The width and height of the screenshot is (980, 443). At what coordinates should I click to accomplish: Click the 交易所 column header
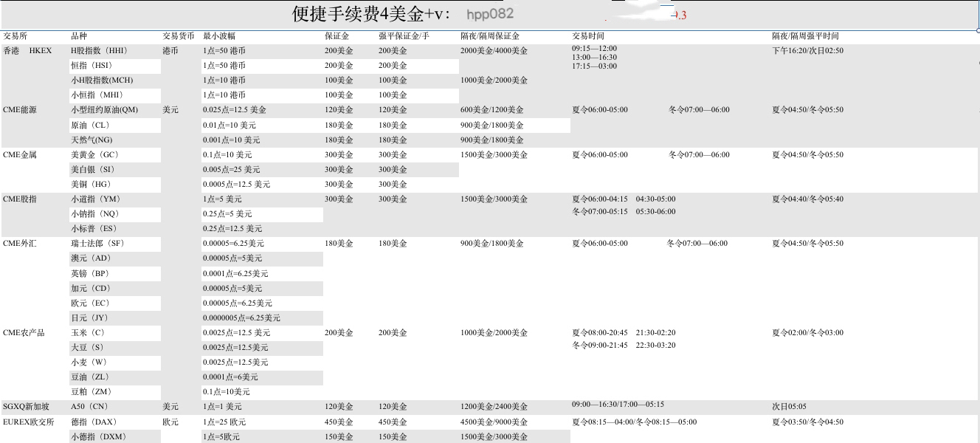[15, 36]
